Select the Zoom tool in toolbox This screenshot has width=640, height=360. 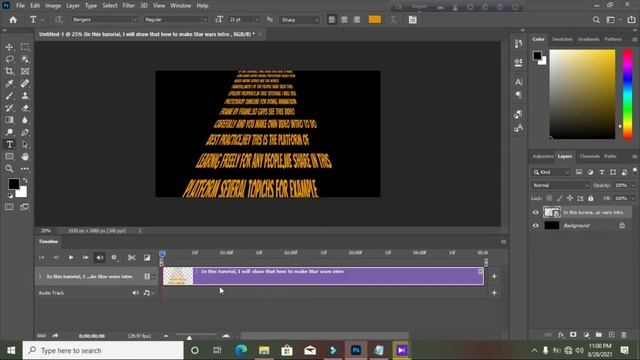pyautogui.click(x=9, y=169)
